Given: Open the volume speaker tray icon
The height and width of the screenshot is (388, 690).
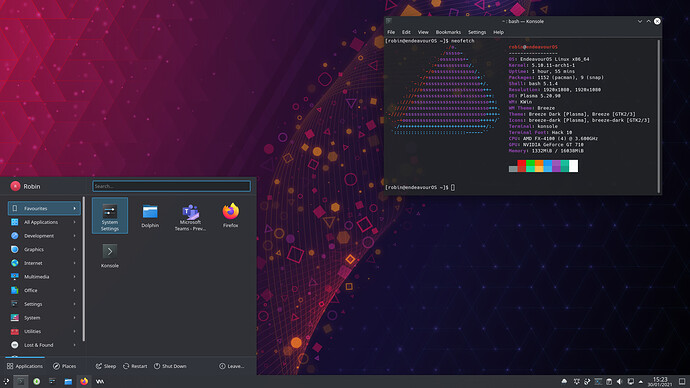Looking at the screenshot, I should pos(619,381).
